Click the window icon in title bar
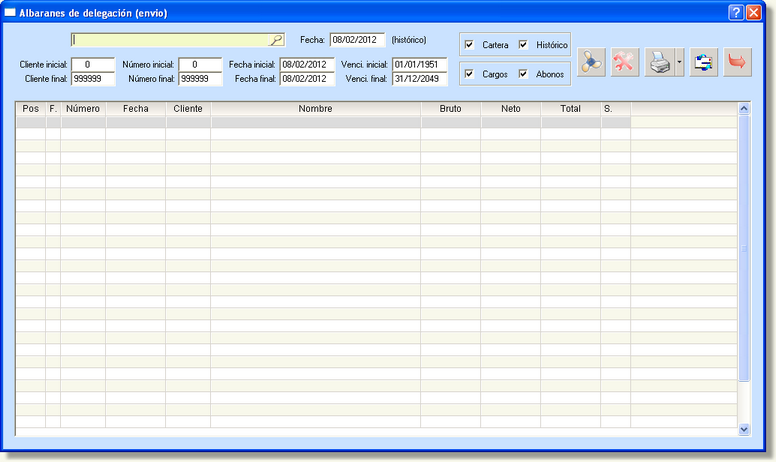776x462 pixels. 10,13
